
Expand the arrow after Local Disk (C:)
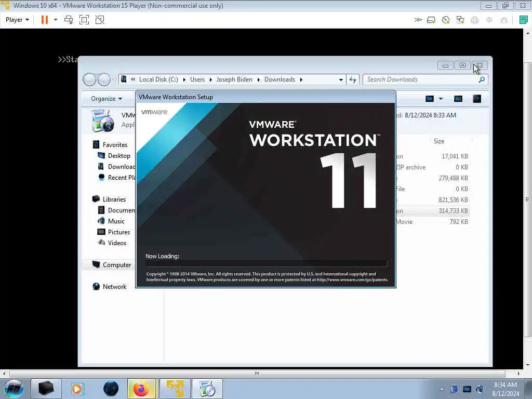(184, 79)
